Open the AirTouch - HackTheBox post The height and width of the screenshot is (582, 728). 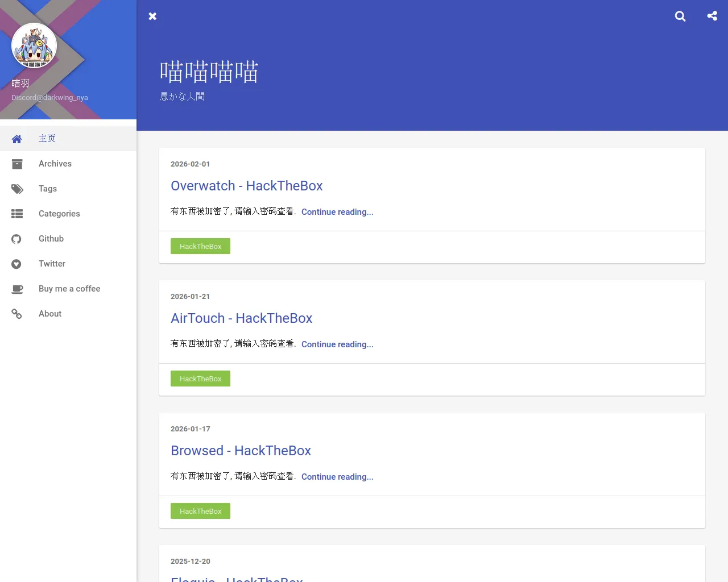pyautogui.click(x=241, y=318)
